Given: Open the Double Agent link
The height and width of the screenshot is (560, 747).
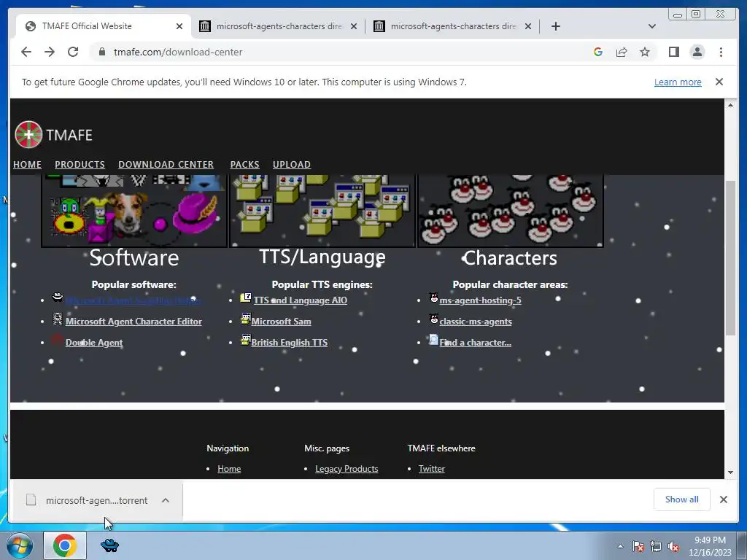Looking at the screenshot, I should click(94, 343).
